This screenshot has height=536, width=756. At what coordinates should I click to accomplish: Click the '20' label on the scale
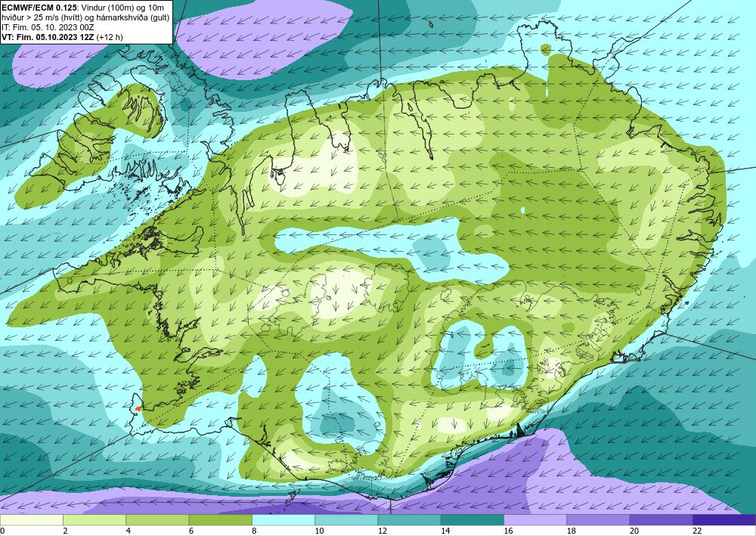pyautogui.click(x=634, y=531)
